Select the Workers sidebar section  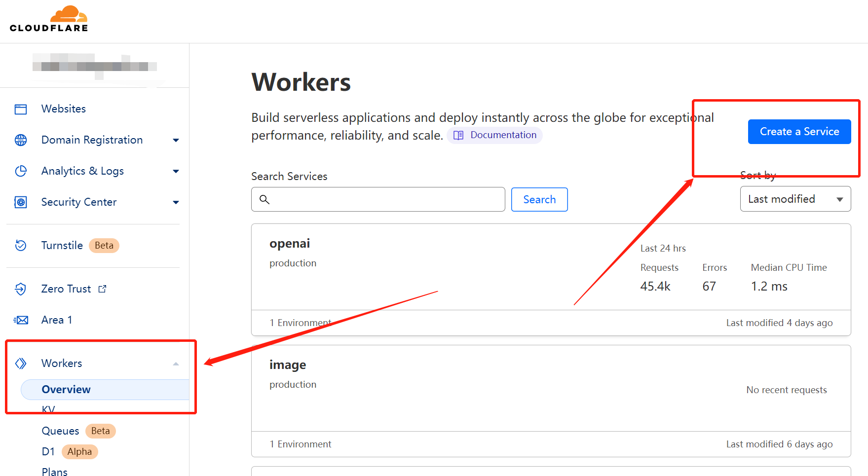coord(62,363)
